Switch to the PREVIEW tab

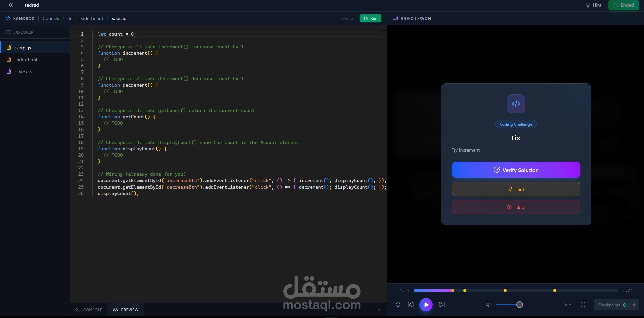tap(126, 310)
